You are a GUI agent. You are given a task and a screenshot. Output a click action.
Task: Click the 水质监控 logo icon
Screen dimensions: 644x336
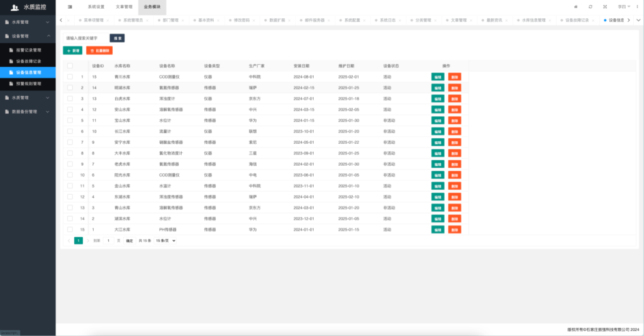14,7
